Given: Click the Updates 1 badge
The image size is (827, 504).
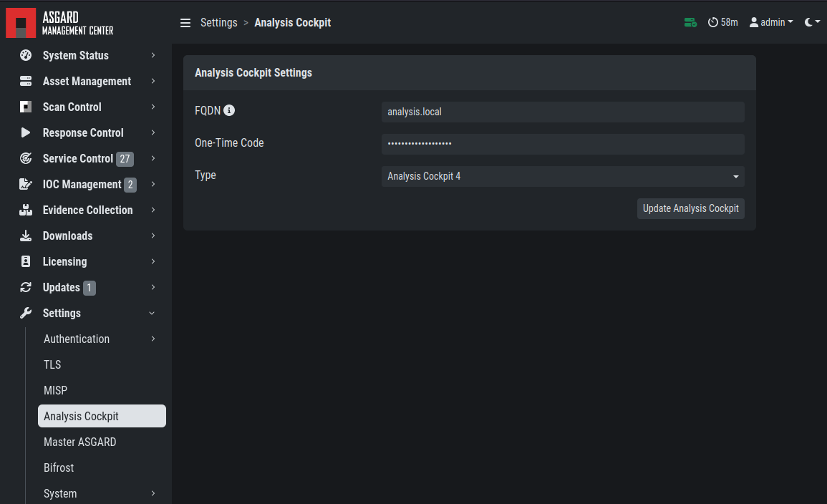Looking at the screenshot, I should (89, 288).
